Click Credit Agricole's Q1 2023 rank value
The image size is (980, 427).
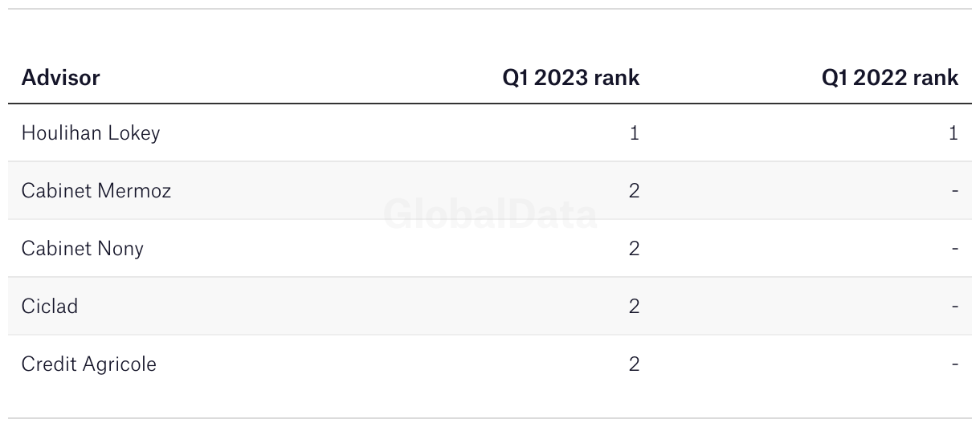pos(634,364)
